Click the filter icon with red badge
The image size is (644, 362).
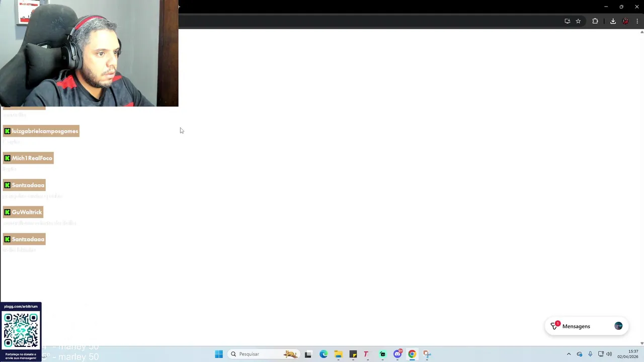554,326
